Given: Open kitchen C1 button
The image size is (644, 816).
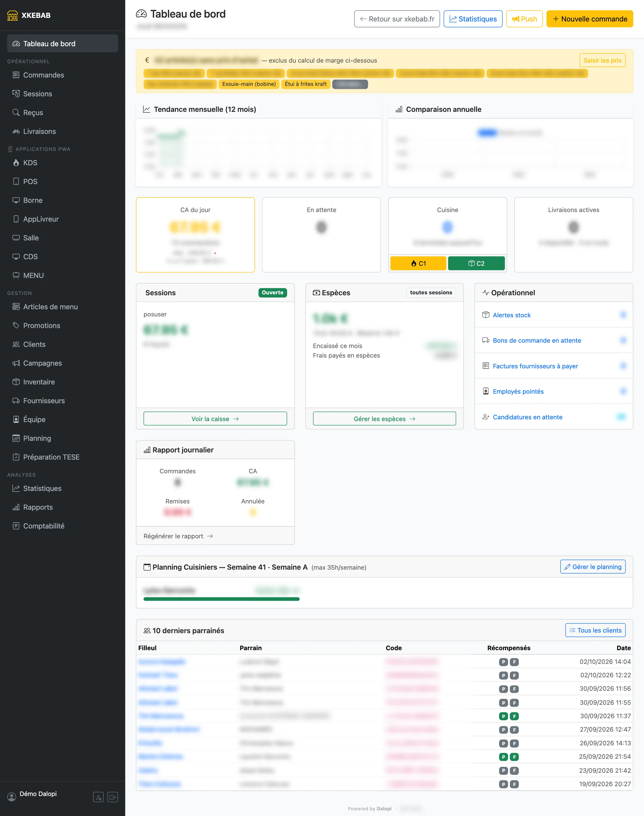Looking at the screenshot, I should 418,263.
